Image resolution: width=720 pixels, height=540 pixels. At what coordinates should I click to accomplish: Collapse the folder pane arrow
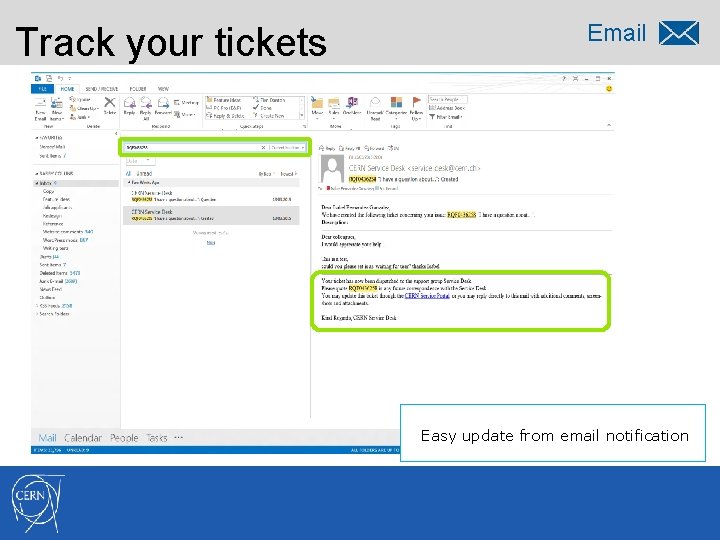coord(116,134)
